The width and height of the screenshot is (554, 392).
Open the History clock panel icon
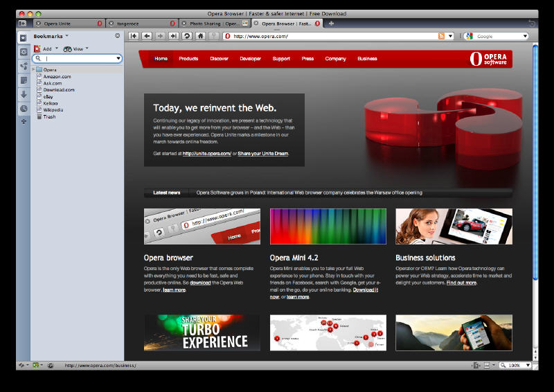tap(24, 109)
